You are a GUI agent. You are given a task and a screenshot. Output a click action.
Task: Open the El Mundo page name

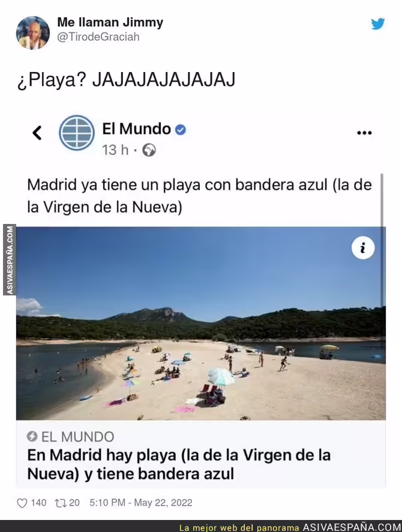click(137, 129)
